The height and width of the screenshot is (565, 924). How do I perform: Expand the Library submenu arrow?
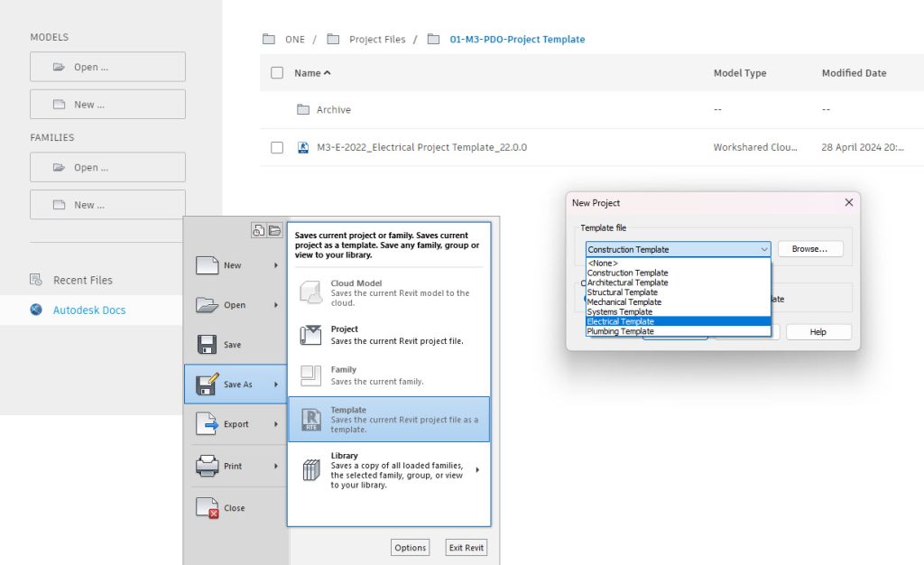(x=477, y=469)
